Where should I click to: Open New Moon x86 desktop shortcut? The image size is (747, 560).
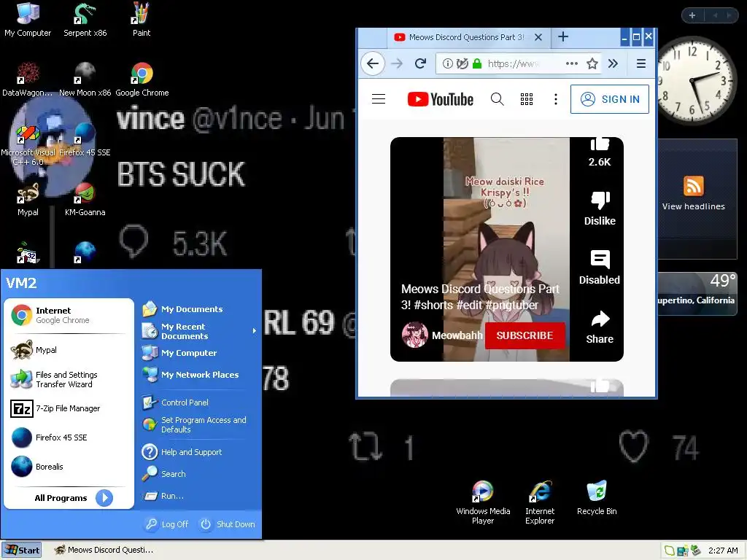click(x=85, y=79)
